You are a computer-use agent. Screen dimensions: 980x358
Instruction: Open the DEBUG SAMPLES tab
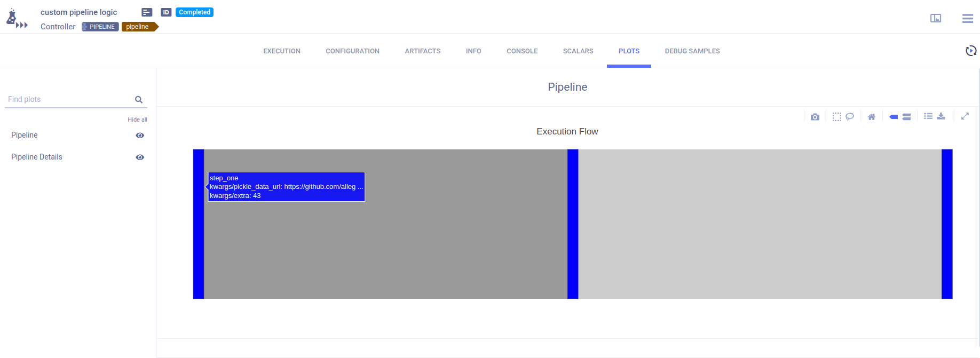click(x=692, y=51)
